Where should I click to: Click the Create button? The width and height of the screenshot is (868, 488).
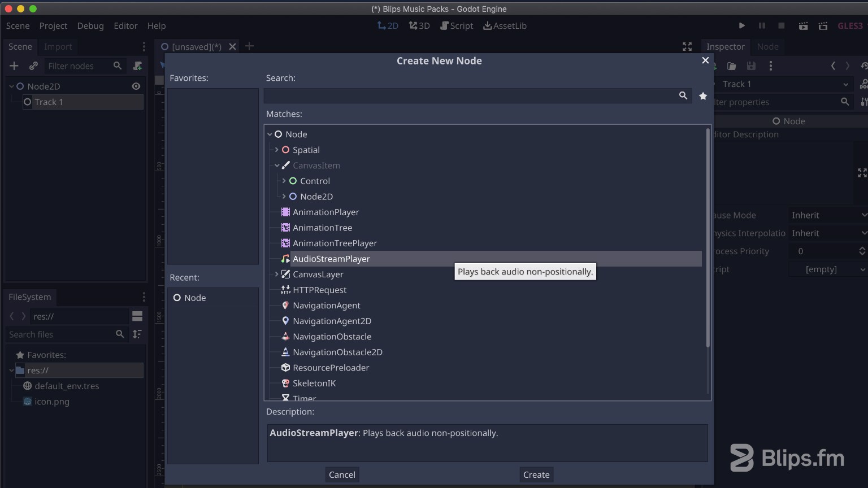(x=536, y=474)
